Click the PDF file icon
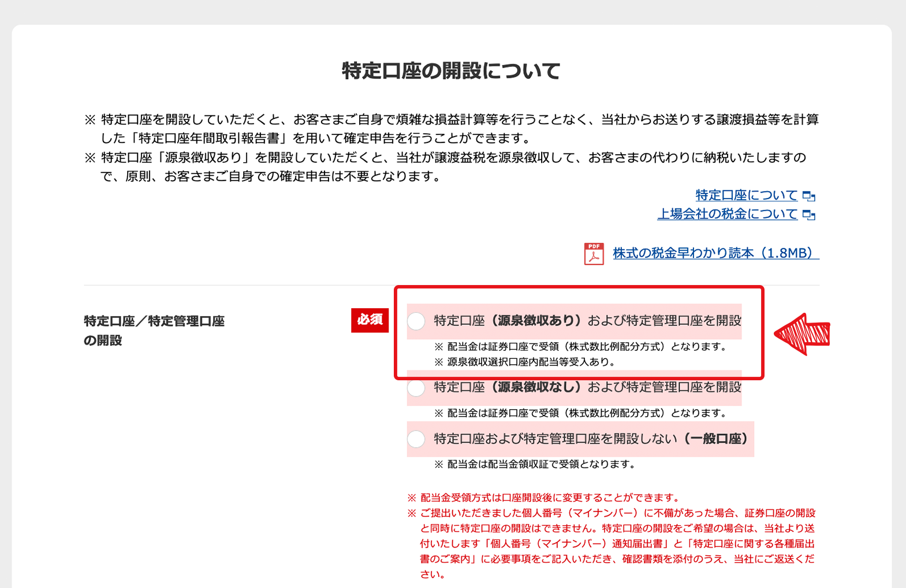Image resolution: width=906 pixels, height=588 pixels. (594, 253)
